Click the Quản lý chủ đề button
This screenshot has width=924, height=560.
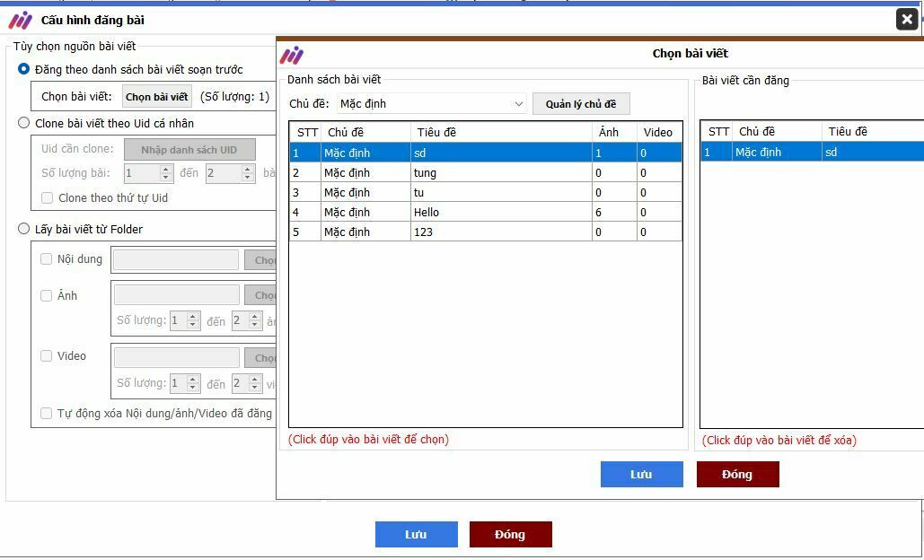[x=581, y=104]
